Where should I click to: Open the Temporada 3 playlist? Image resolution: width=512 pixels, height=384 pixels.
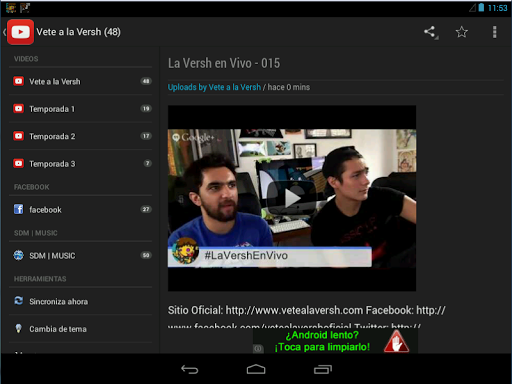coord(80,163)
